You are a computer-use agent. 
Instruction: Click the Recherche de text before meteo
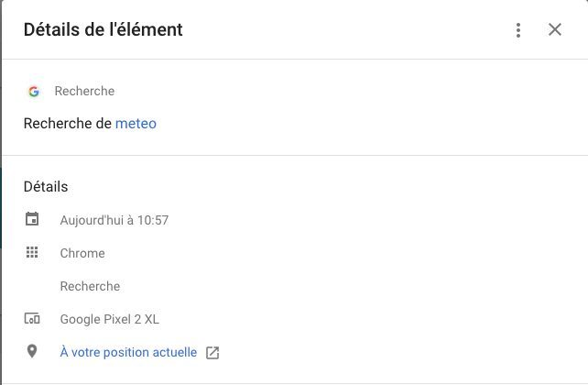pos(68,124)
